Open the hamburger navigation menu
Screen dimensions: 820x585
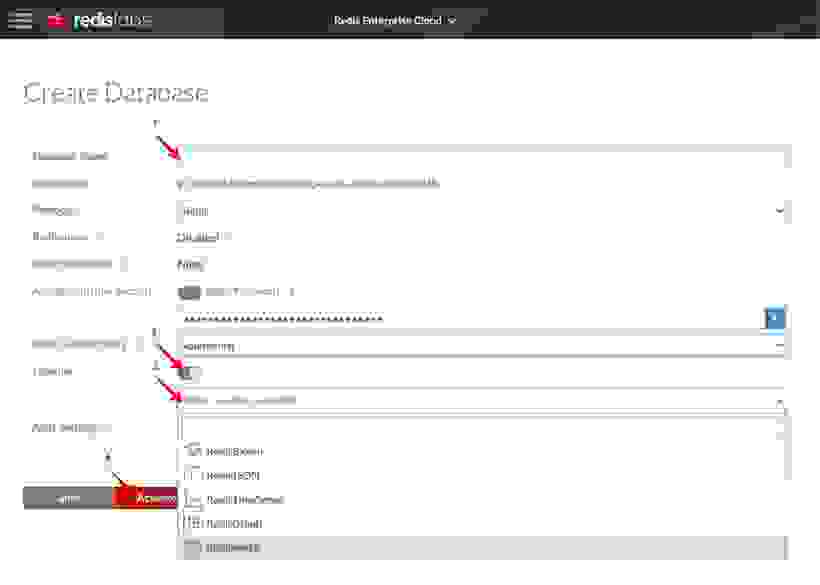pyautogui.click(x=20, y=20)
